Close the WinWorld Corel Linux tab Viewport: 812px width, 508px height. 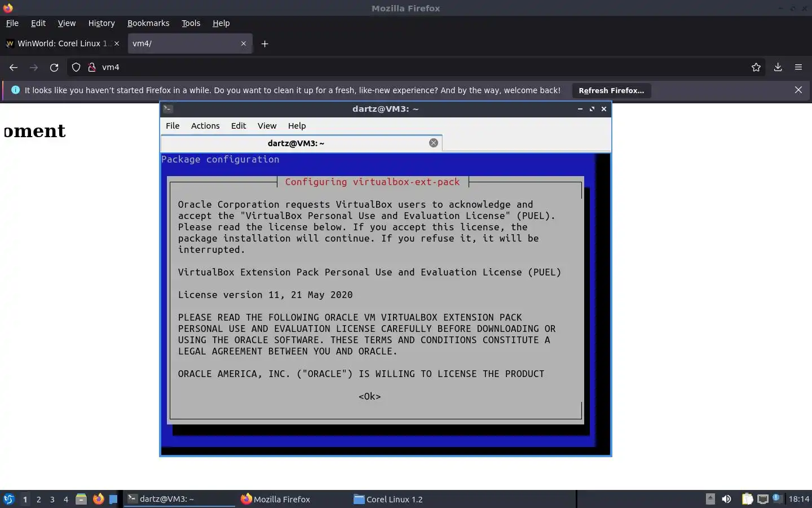click(117, 43)
